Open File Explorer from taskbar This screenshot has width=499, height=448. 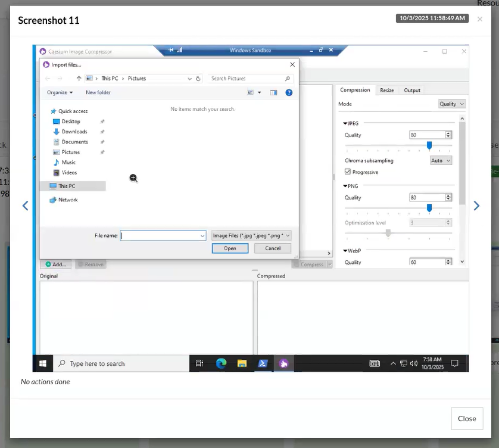[x=242, y=363]
